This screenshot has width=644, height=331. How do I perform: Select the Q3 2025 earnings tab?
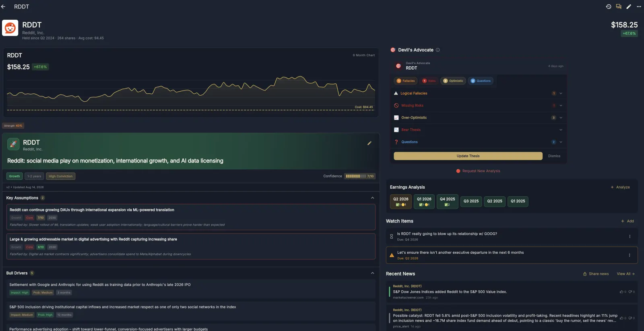pyautogui.click(x=471, y=201)
